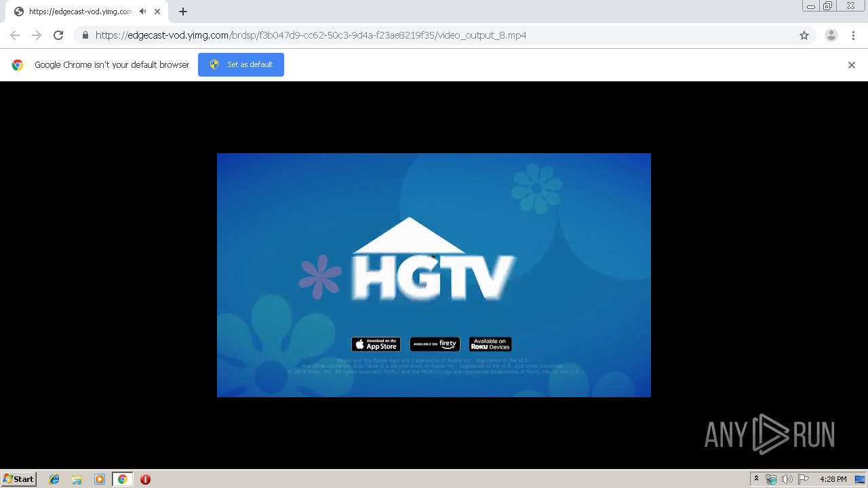Open the Chrome three-dot menu
The height and width of the screenshot is (488, 868).
coord(853,35)
